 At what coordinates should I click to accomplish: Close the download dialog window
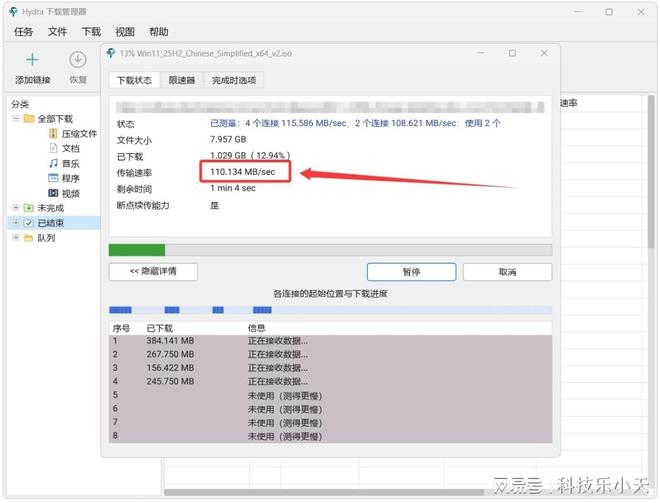(544, 53)
